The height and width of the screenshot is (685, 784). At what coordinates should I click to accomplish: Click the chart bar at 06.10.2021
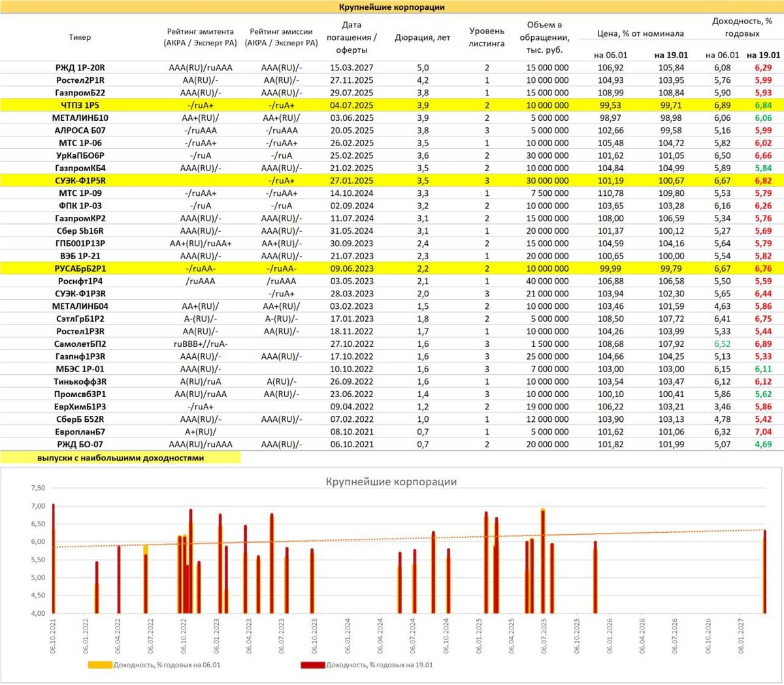click(x=53, y=558)
